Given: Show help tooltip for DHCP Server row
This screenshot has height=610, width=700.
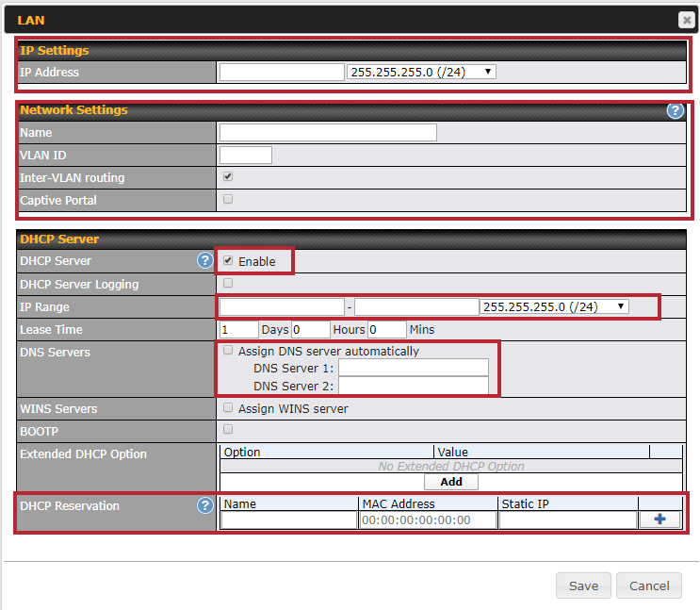Looking at the screenshot, I should click(204, 260).
